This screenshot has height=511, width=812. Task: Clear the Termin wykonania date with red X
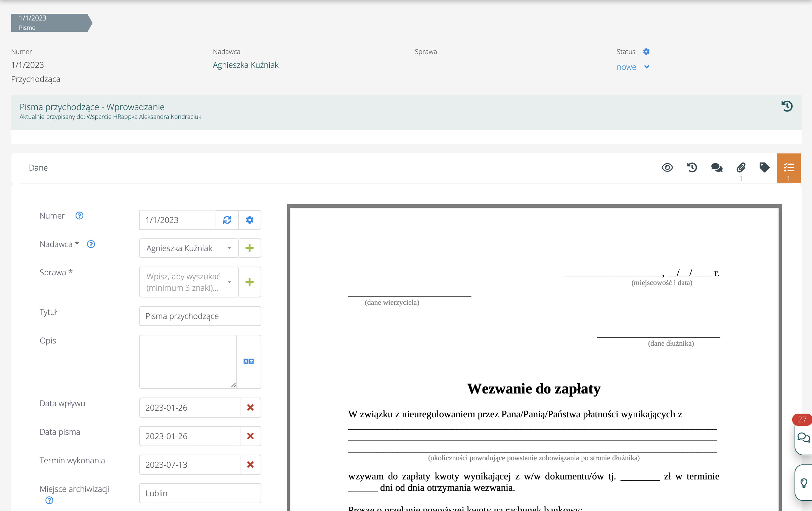pyautogui.click(x=250, y=464)
